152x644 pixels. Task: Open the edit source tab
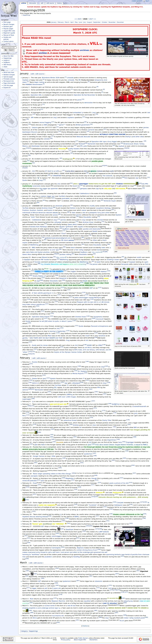[50, 3]
